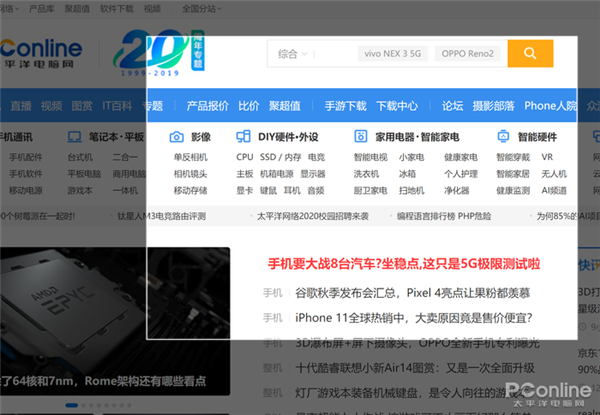This screenshot has height=415, width=600.
Task: Open the red 5G极限测试 headline
Action: coord(404,264)
